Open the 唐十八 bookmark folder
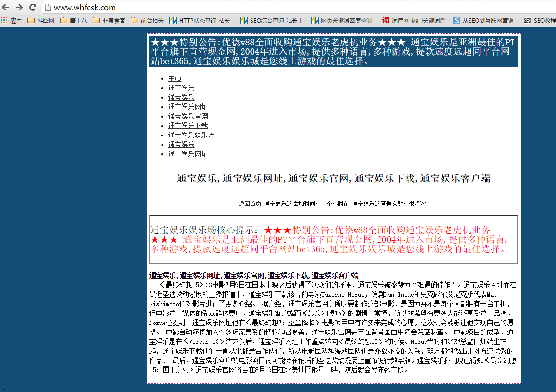Screen dimensions: 556x392 [73, 20]
